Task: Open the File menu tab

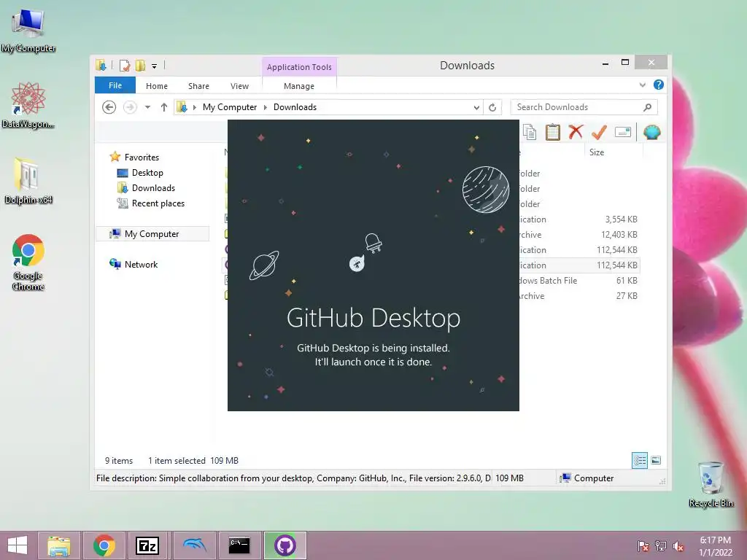Action: point(115,85)
